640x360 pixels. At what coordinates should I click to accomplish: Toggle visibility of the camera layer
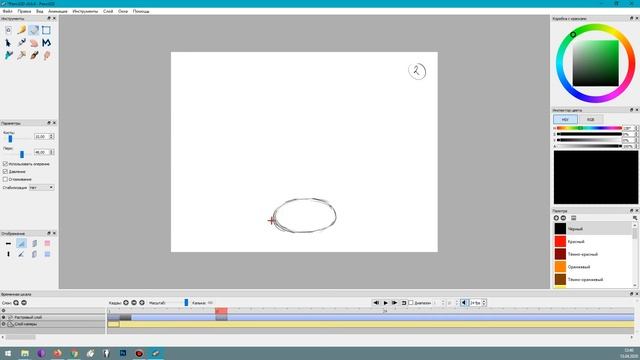coord(4,324)
